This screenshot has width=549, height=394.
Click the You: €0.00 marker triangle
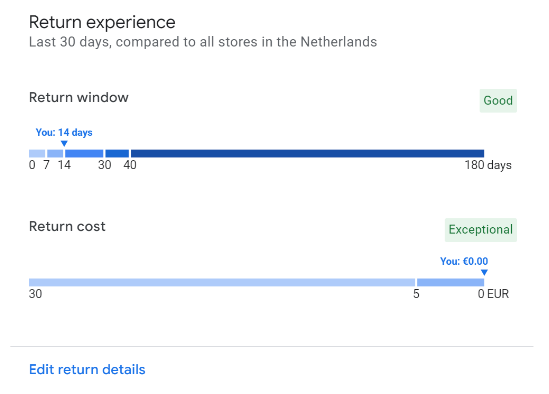click(x=484, y=272)
